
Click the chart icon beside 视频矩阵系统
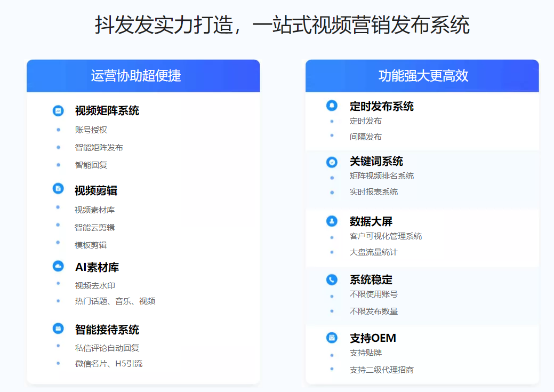click(x=58, y=111)
